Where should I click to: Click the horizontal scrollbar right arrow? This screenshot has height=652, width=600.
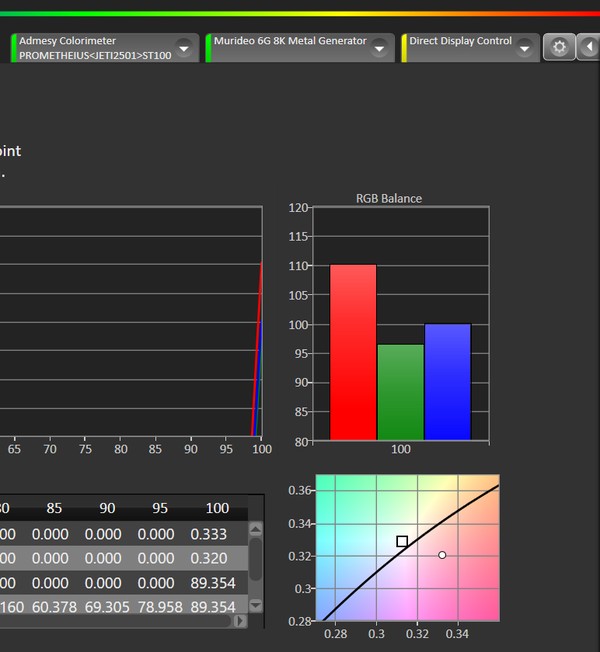tap(240, 621)
